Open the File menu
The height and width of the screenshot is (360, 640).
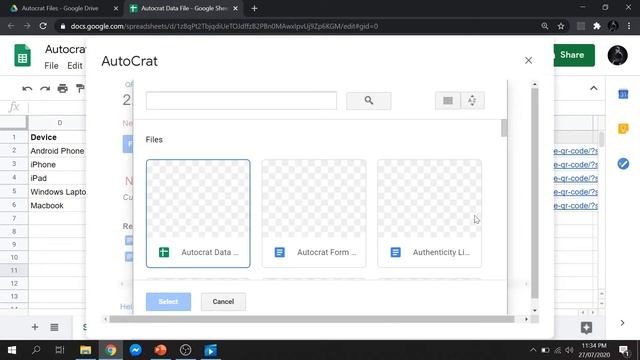51,66
